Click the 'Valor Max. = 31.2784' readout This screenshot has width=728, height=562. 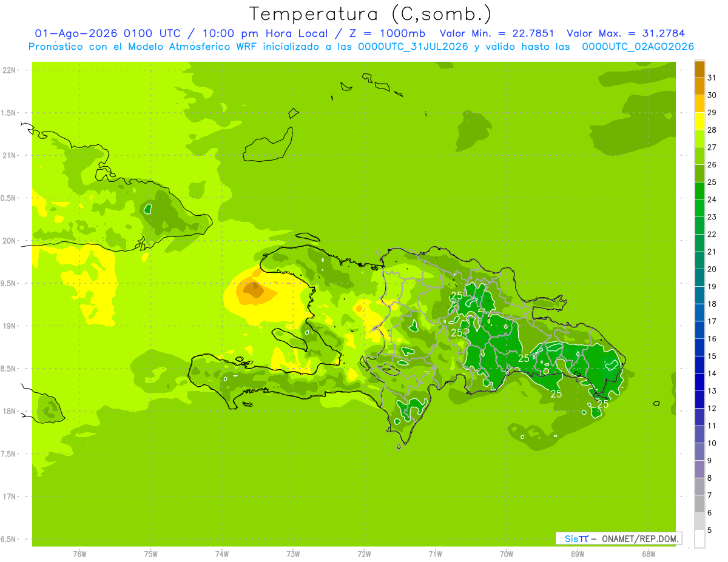click(x=625, y=33)
